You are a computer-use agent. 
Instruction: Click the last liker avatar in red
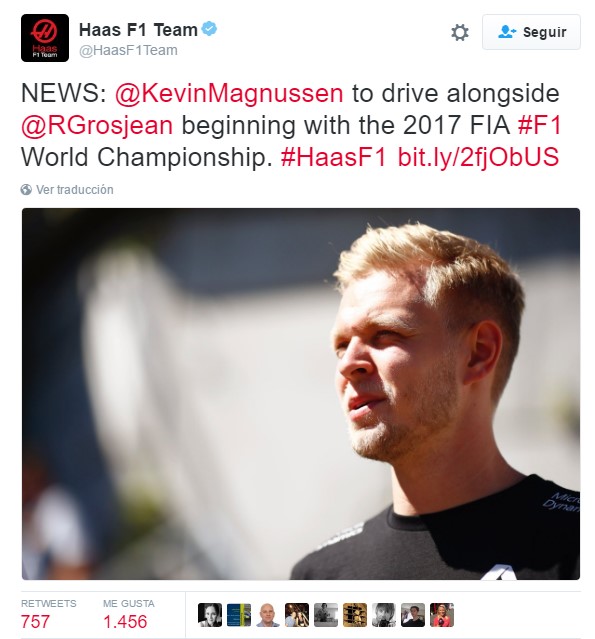point(442,615)
